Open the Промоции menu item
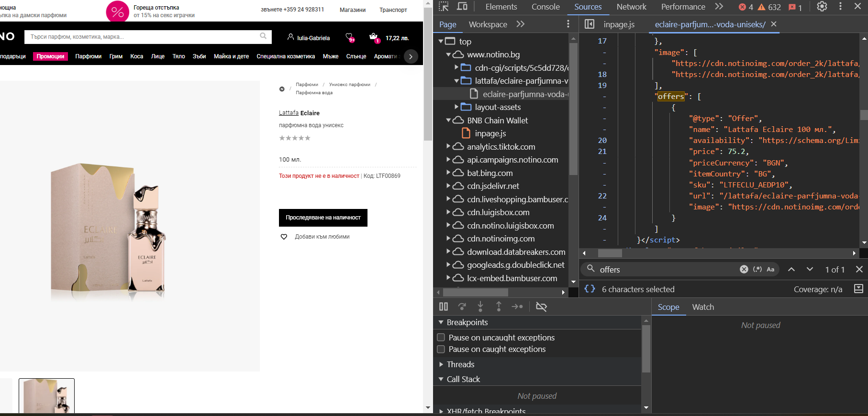The image size is (868, 416). [50, 56]
